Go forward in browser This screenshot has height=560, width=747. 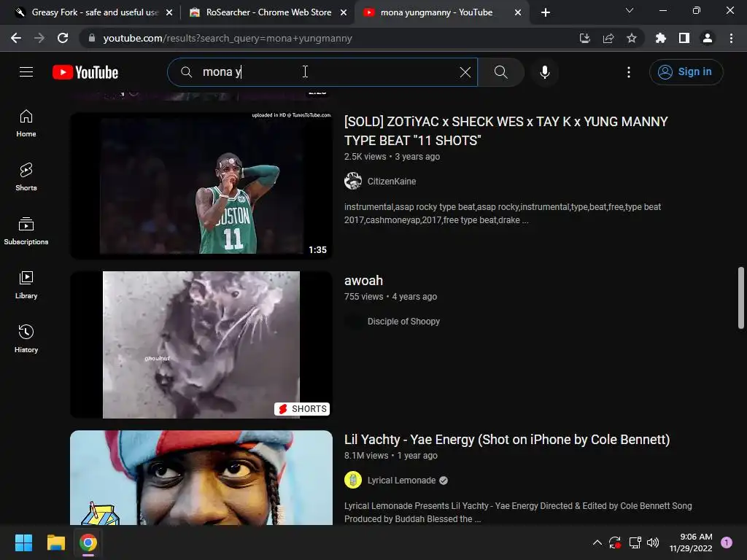39,38
